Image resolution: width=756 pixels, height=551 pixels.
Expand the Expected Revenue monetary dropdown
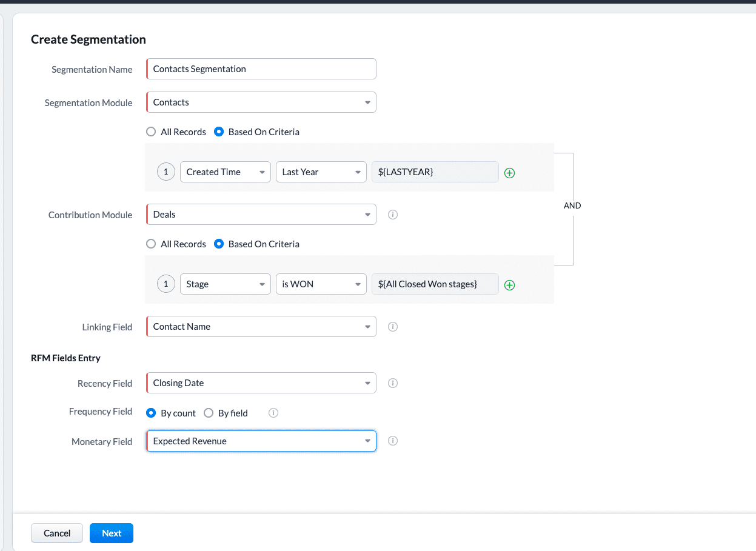pyautogui.click(x=261, y=441)
